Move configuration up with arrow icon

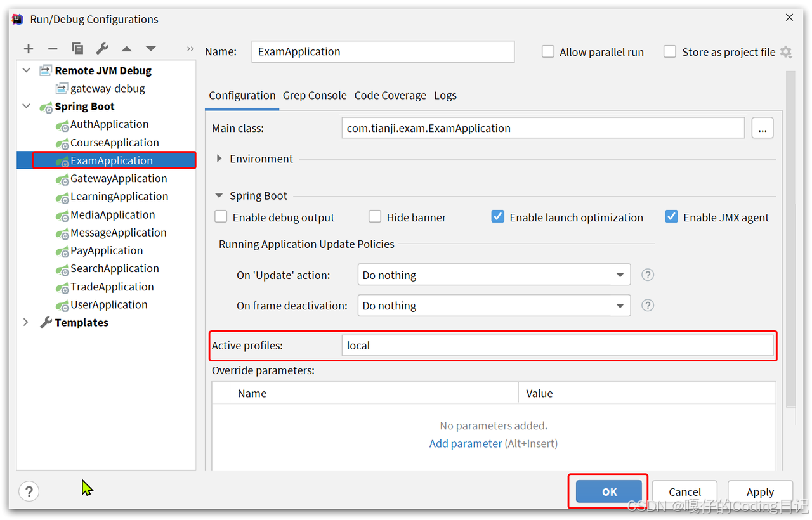[126, 49]
